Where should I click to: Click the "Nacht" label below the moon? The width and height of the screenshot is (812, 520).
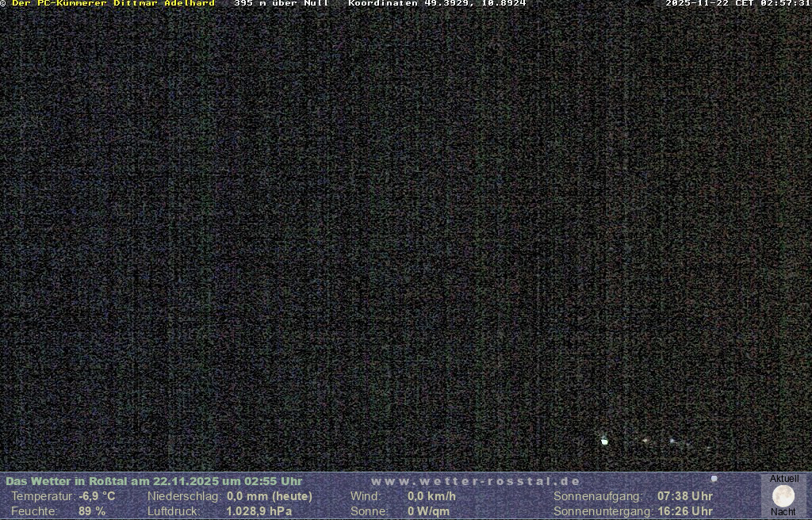coord(783,512)
